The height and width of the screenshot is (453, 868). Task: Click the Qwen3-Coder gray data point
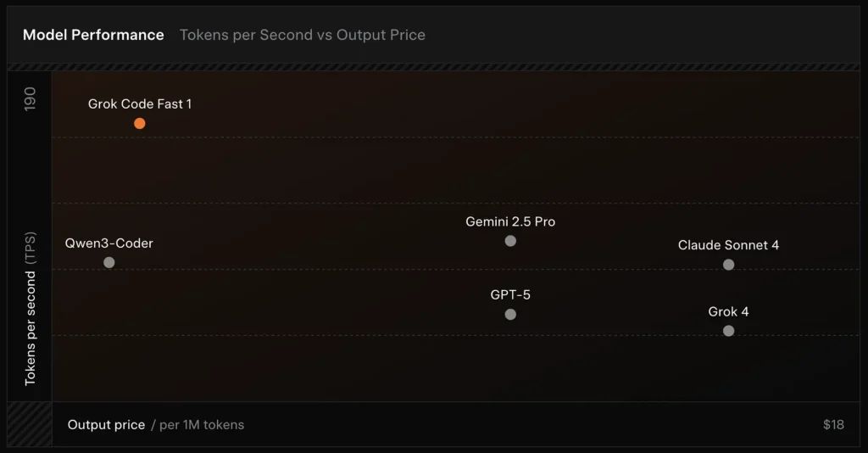[108, 262]
